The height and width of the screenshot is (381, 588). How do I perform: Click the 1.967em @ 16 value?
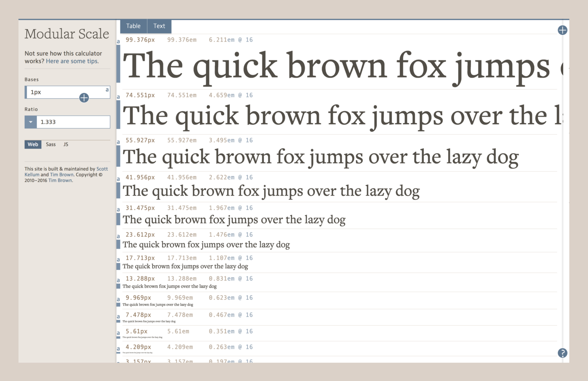coord(231,208)
